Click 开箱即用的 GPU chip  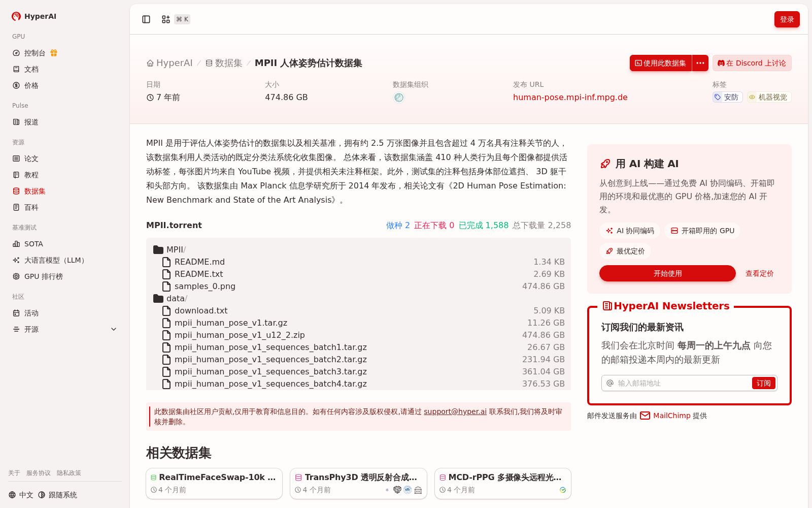(702, 231)
